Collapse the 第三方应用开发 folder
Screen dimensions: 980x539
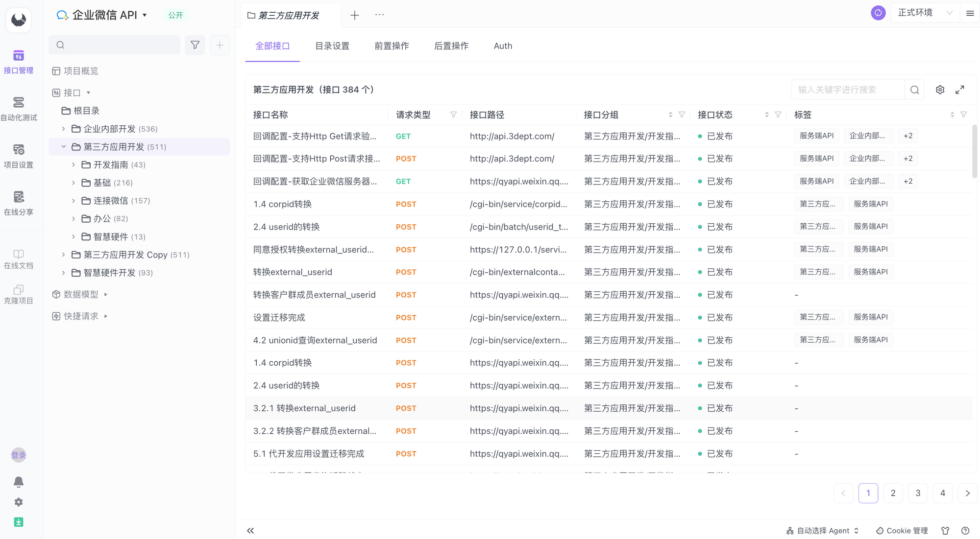pyautogui.click(x=63, y=146)
